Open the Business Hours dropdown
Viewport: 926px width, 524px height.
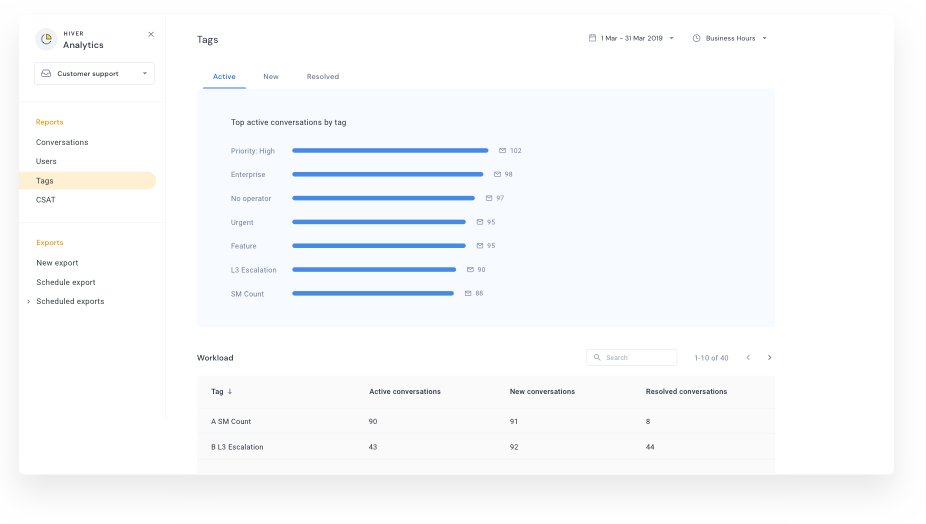730,38
